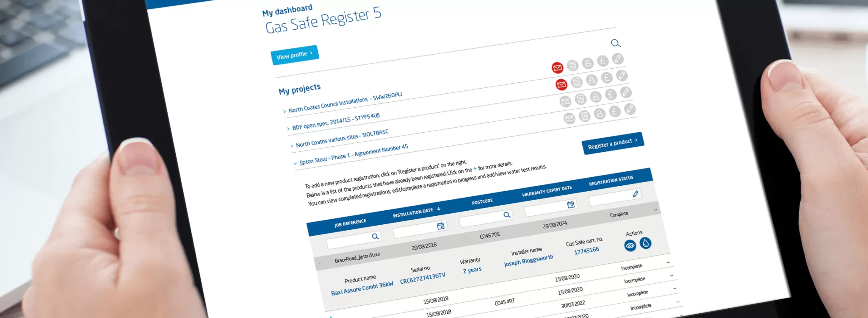Open calendar icon in Warranty Expiry Date filter
Image resolution: width=868 pixels, height=318 pixels.
(x=571, y=204)
